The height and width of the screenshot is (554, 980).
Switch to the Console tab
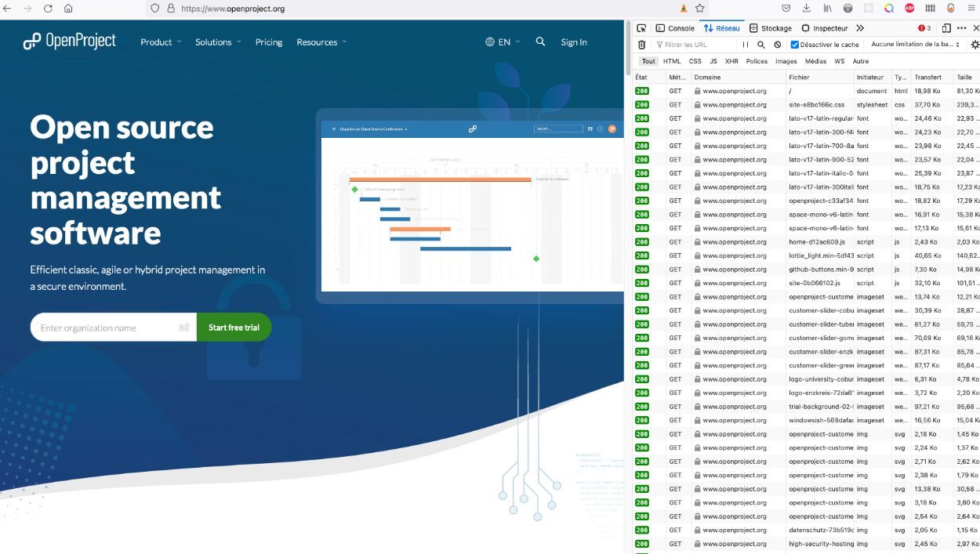675,28
